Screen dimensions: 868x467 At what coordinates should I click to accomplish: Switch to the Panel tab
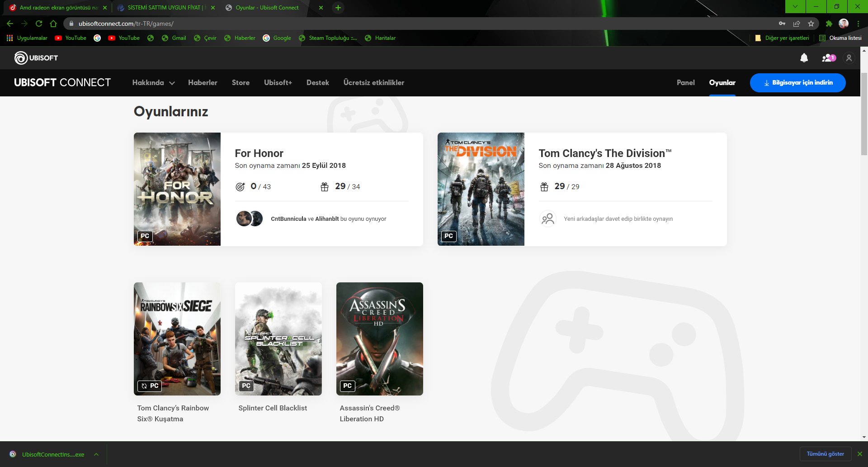click(x=686, y=83)
